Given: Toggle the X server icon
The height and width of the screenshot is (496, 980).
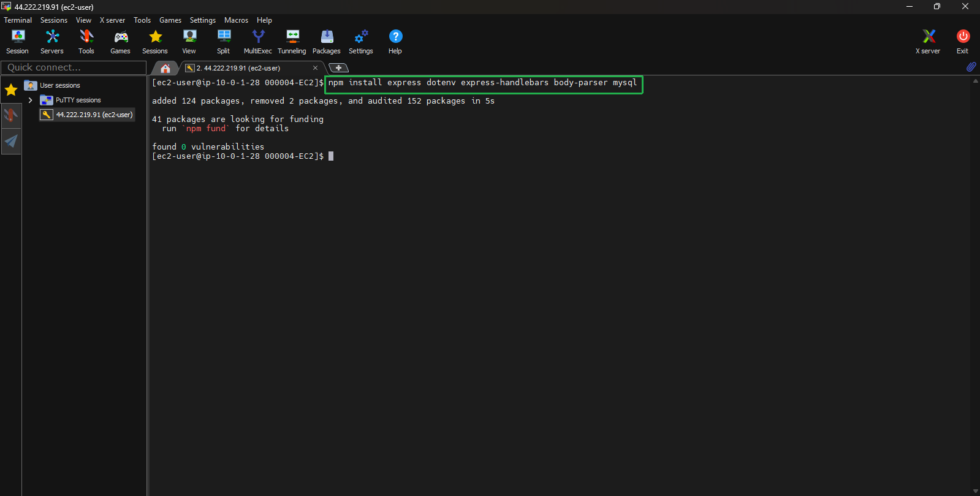Looking at the screenshot, I should click(x=928, y=42).
